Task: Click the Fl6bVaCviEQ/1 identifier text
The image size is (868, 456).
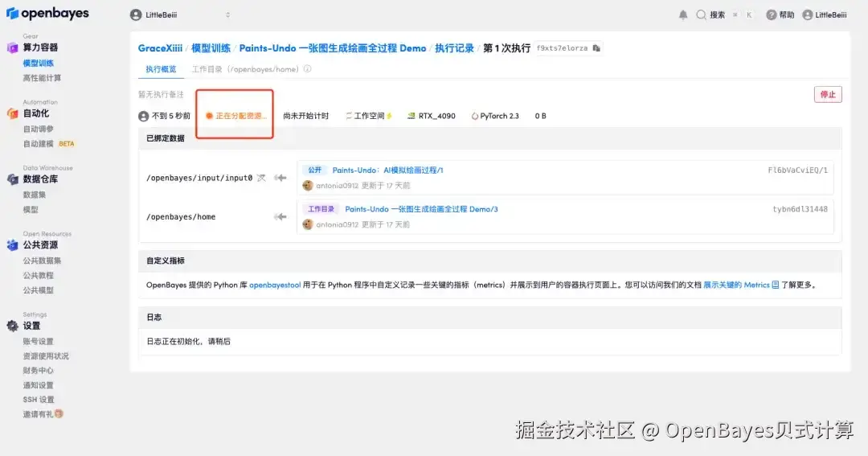Action: coord(798,170)
